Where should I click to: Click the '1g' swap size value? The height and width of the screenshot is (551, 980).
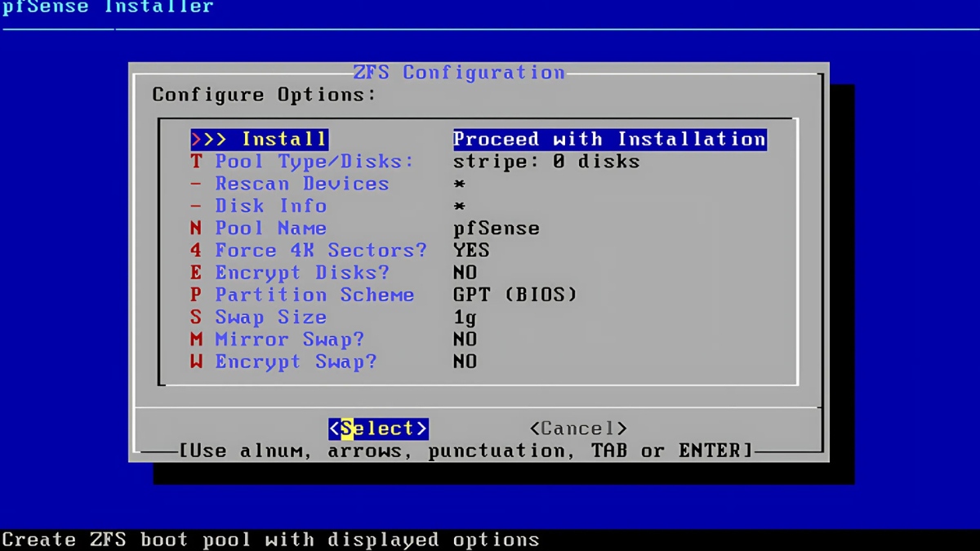tap(465, 317)
